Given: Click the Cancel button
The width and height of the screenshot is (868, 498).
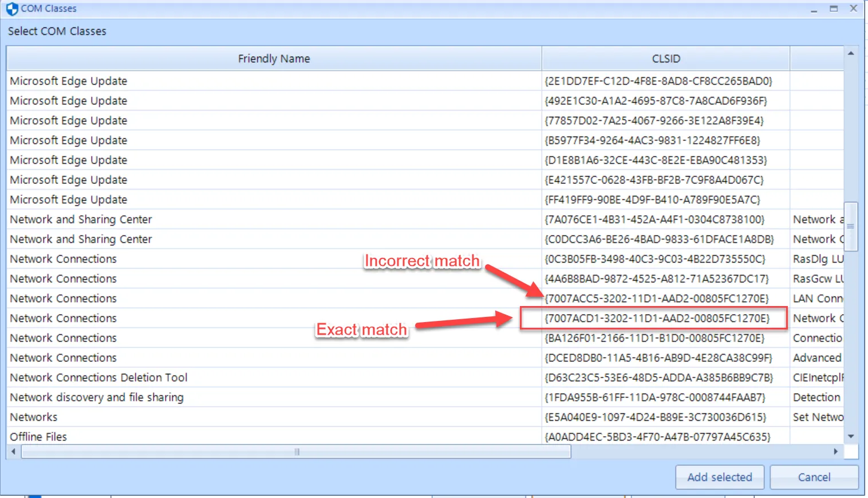Looking at the screenshot, I should click(814, 477).
